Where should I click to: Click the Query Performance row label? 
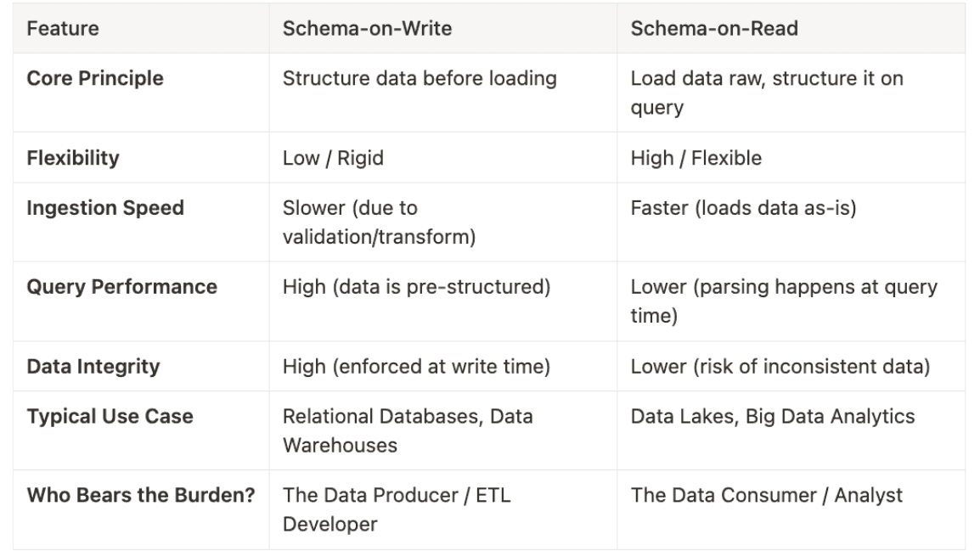121,287
